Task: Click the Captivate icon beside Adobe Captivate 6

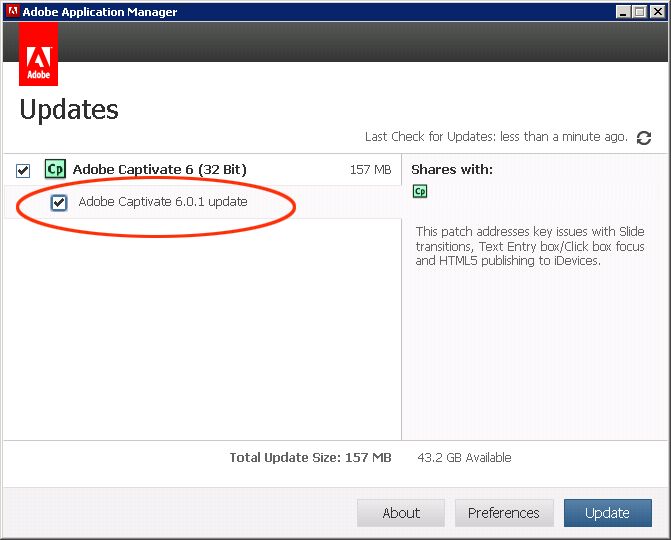Action: (x=55, y=169)
